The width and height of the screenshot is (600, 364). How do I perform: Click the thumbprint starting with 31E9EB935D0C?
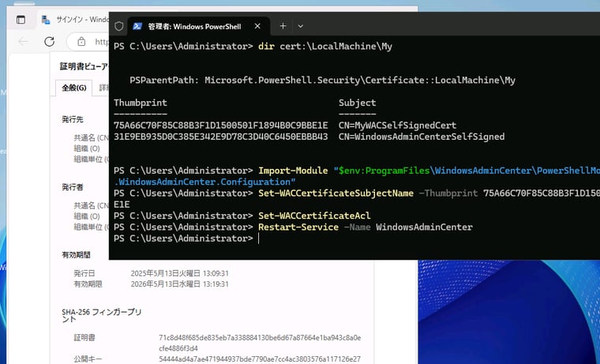point(221,137)
